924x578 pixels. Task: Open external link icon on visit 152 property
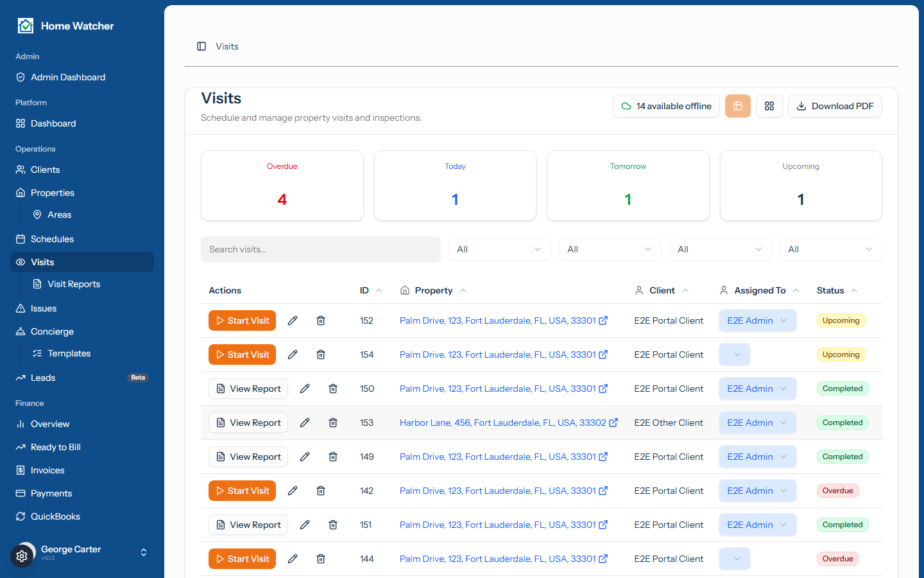coord(603,320)
